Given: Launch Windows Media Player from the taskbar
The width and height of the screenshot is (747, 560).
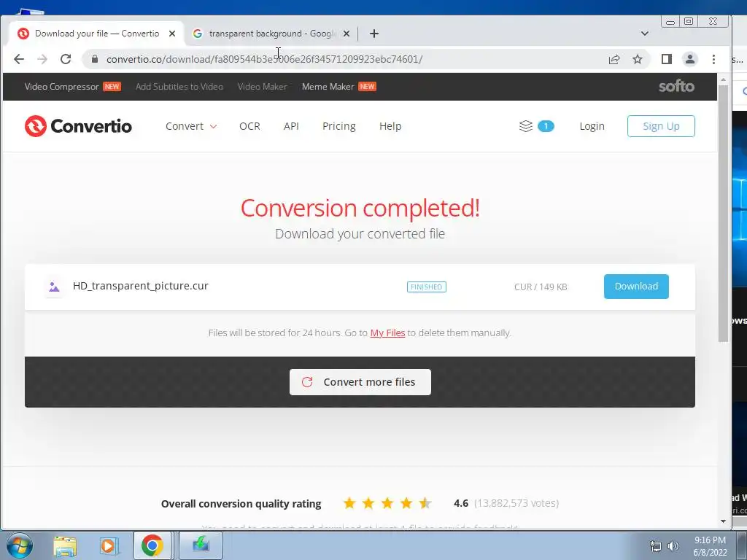Looking at the screenshot, I should pos(108,545).
